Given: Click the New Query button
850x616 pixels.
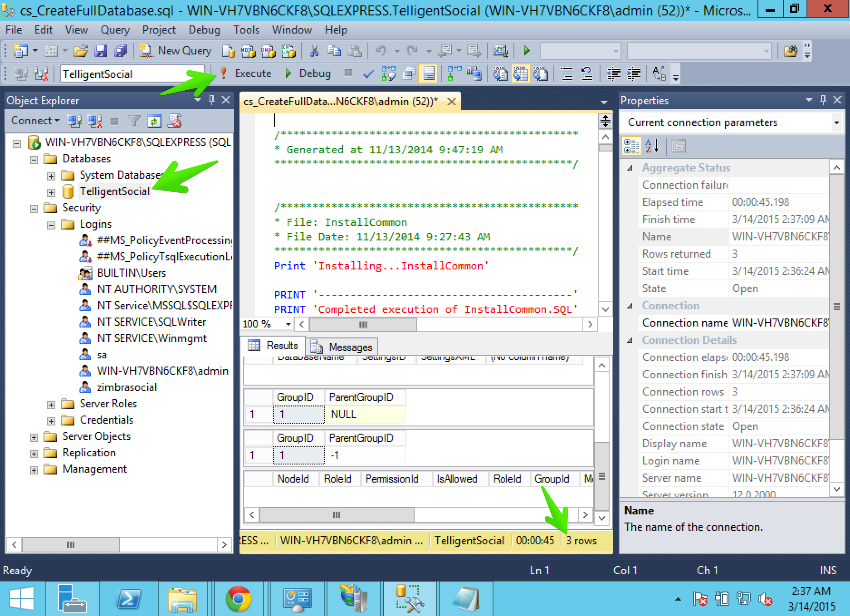Looking at the screenshot, I should click(175, 51).
